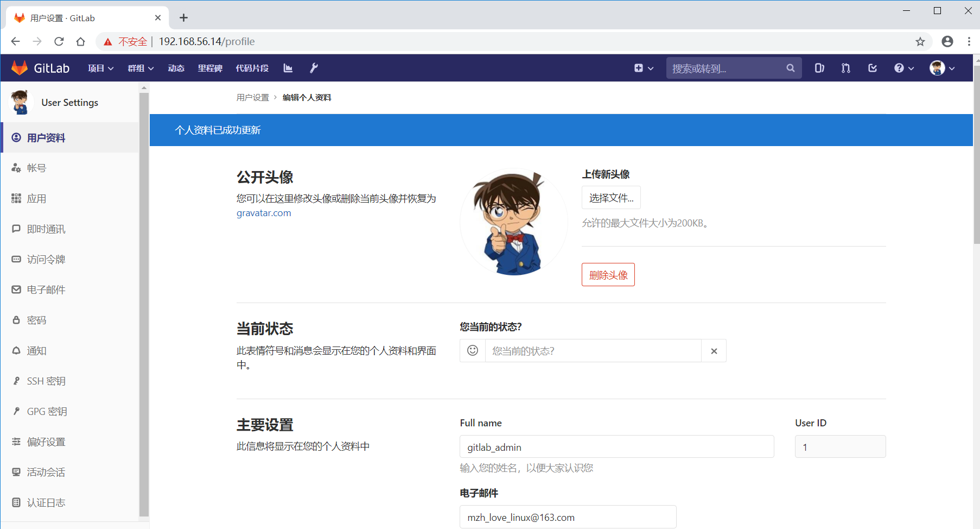
Task: Select 帐号 in the sidebar
Action: 69,168
